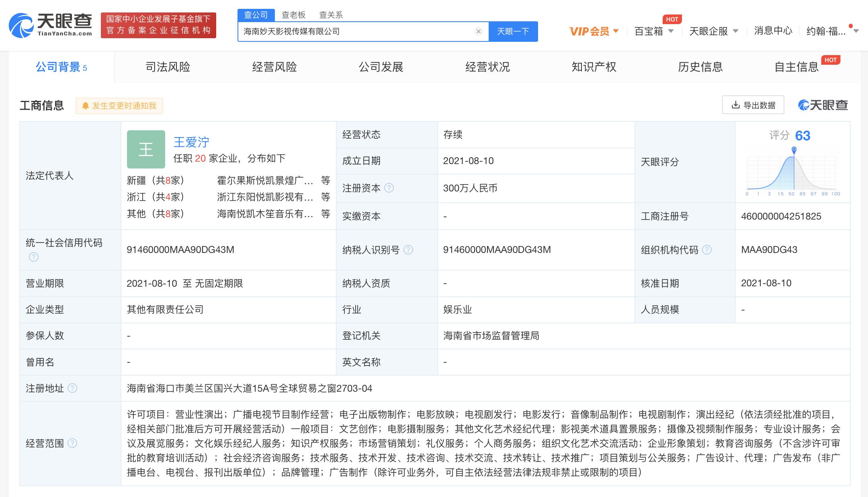Click 行业 value 娱乐业
The image size is (868, 497).
pyautogui.click(x=457, y=310)
